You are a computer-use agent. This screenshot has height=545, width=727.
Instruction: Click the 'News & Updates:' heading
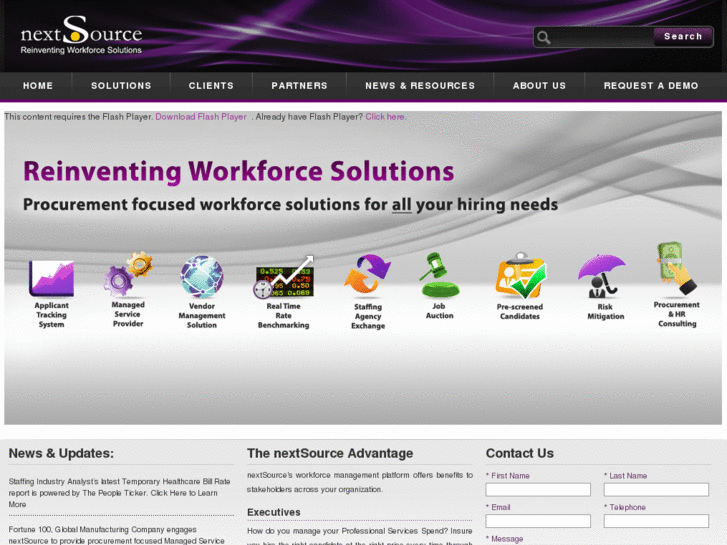point(61,453)
